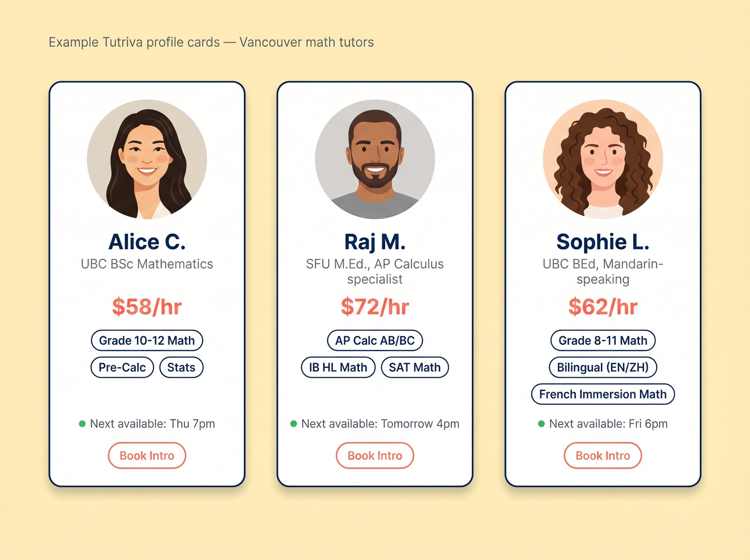The height and width of the screenshot is (560, 750).
Task: Select the Bilingual (EN/ZH) tag
Action: [603, 367]
